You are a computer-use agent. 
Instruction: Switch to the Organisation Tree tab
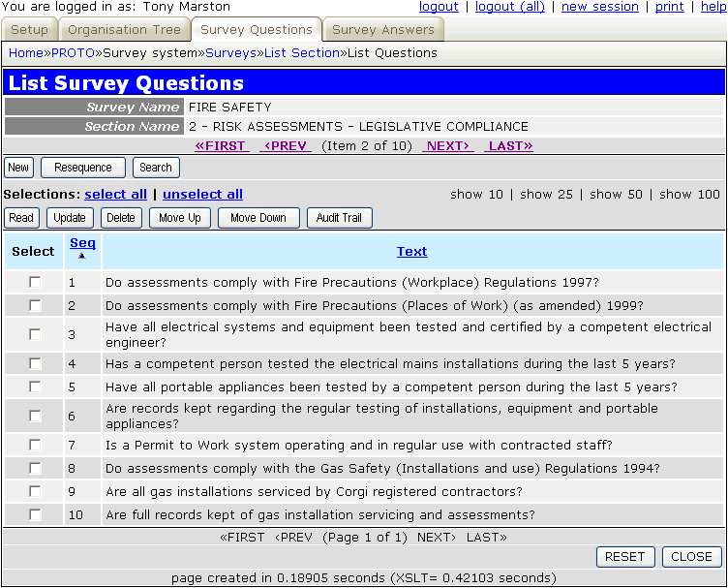pos(124,30)
